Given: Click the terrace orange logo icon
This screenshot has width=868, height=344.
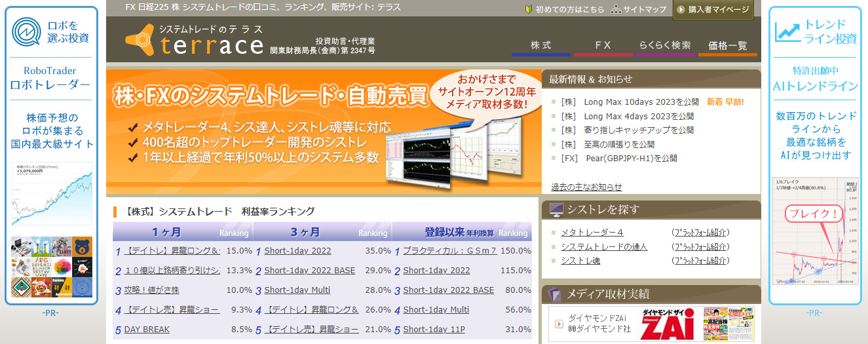Looking at the screenshot, I should click(x=140, y=39).
